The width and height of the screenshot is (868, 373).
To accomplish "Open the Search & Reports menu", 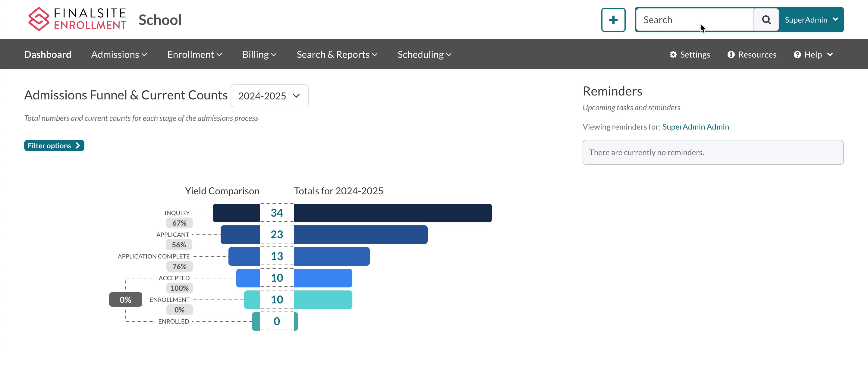I will click(337, 55).
